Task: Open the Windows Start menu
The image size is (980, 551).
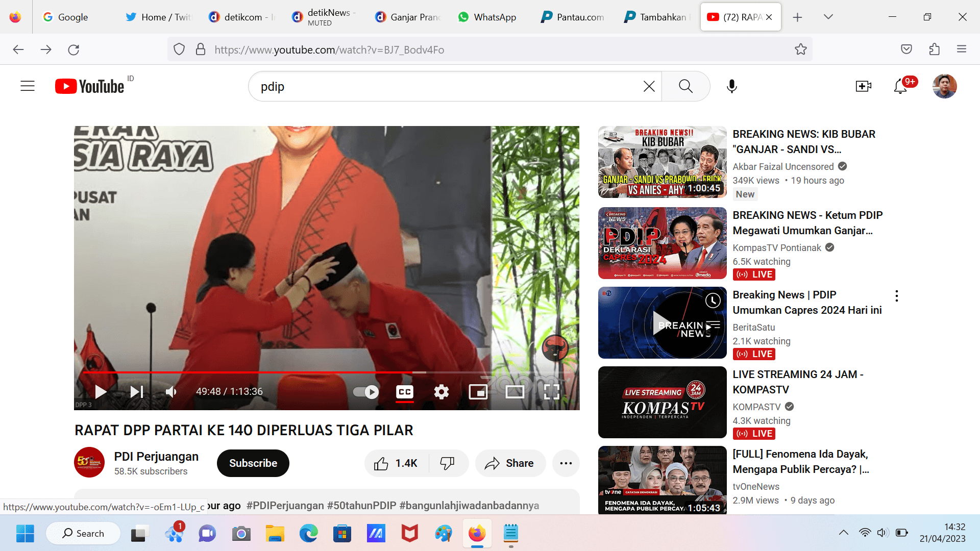Action: point(25,534)
